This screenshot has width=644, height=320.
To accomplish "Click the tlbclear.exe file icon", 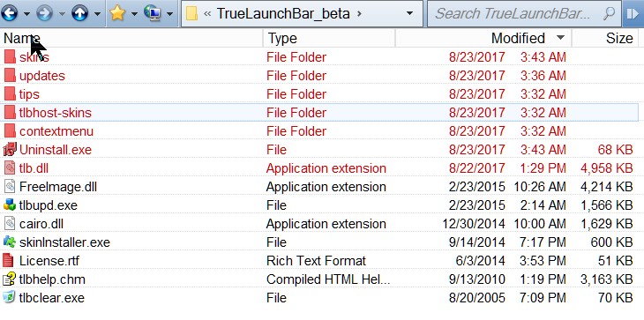I will pyautogui.click(x=9, y=297).
